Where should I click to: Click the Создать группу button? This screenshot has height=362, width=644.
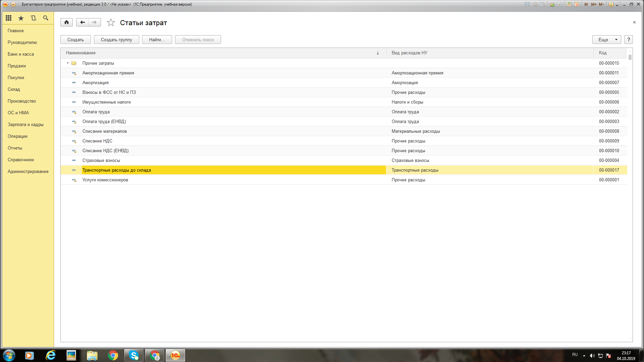pos(116,40)
